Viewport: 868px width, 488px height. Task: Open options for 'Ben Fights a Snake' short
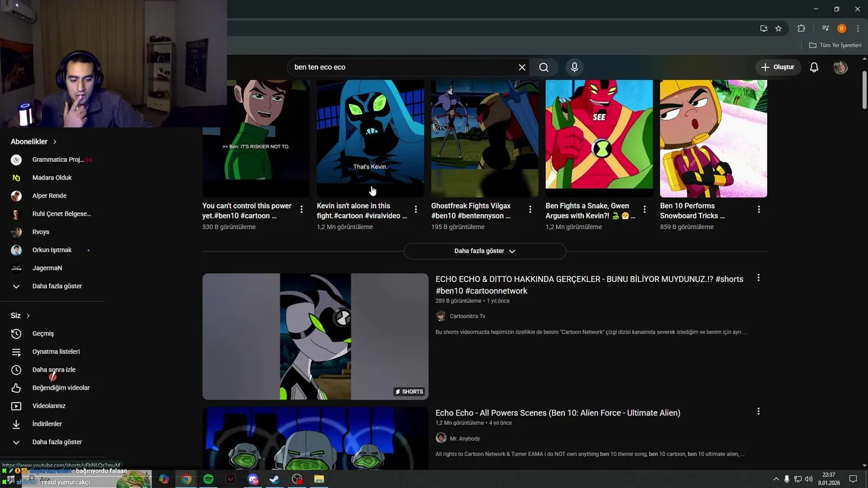tap(644, 209)
